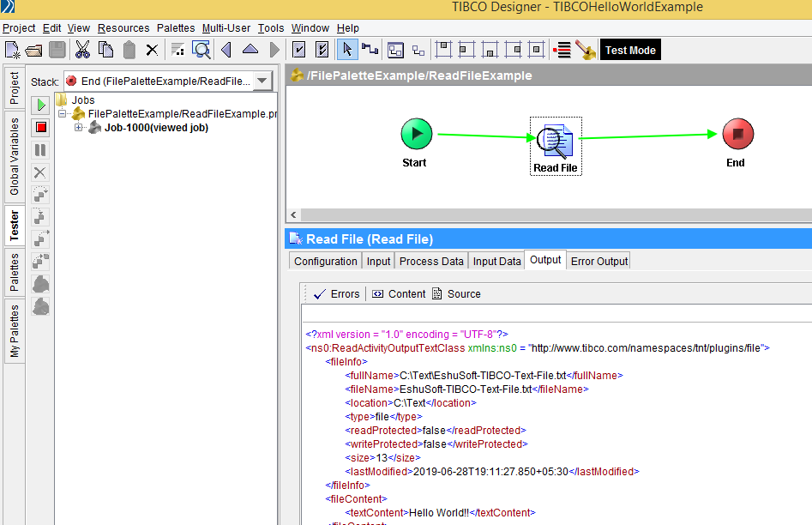Open the Palettes menu

(x=176, y=28)
